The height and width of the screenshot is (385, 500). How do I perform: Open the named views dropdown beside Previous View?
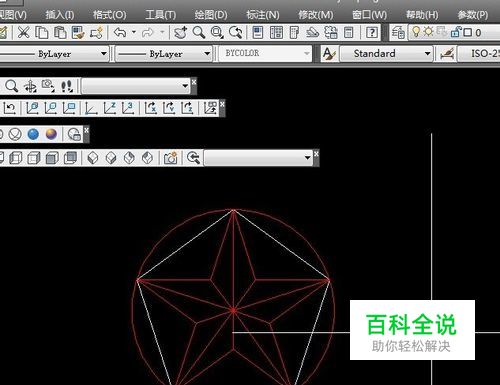(258, 158)
